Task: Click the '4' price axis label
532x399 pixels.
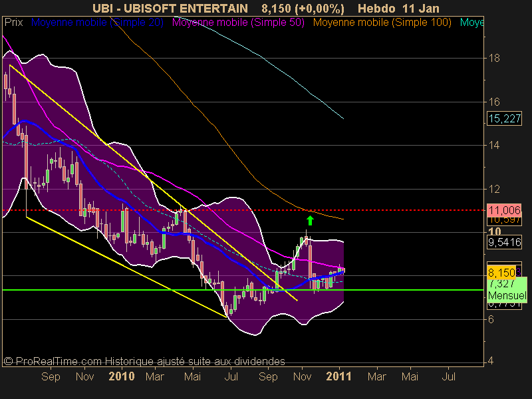Action: 491,361
